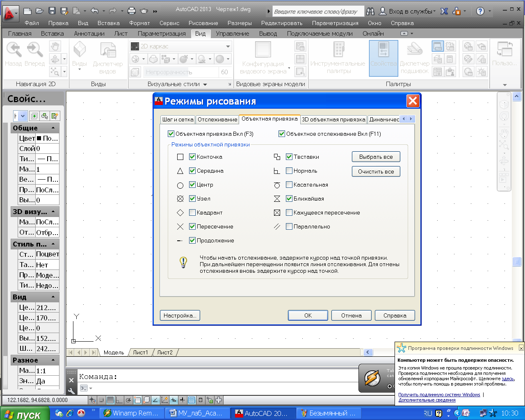
Task: Collapse the Вид properties section
Action: (53, 297)
